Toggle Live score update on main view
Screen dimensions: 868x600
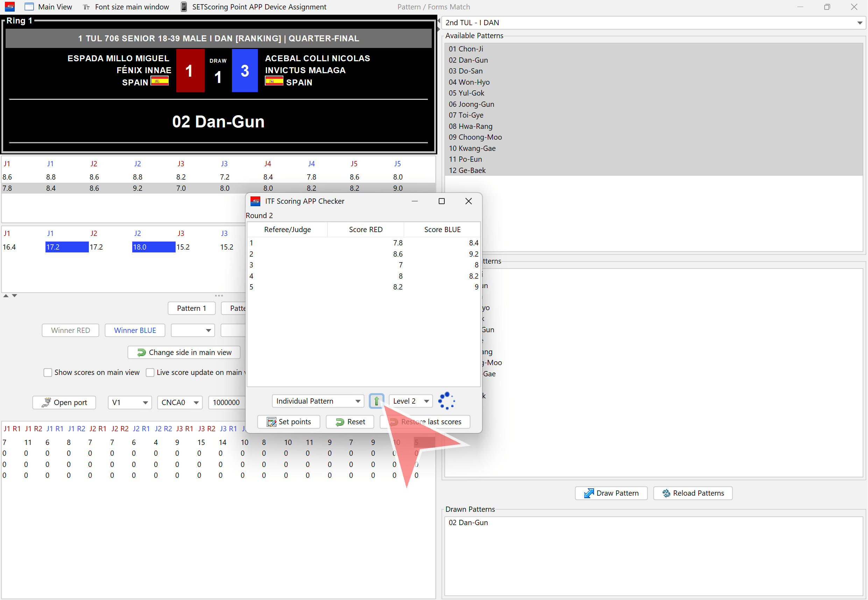click(150, 372)
